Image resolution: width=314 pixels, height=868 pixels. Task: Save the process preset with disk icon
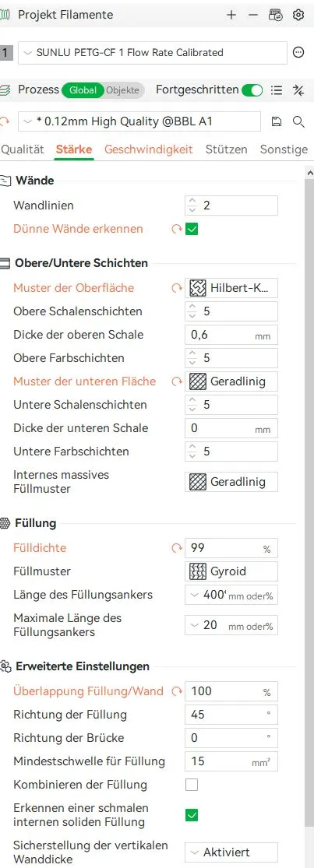coord(277,121)
